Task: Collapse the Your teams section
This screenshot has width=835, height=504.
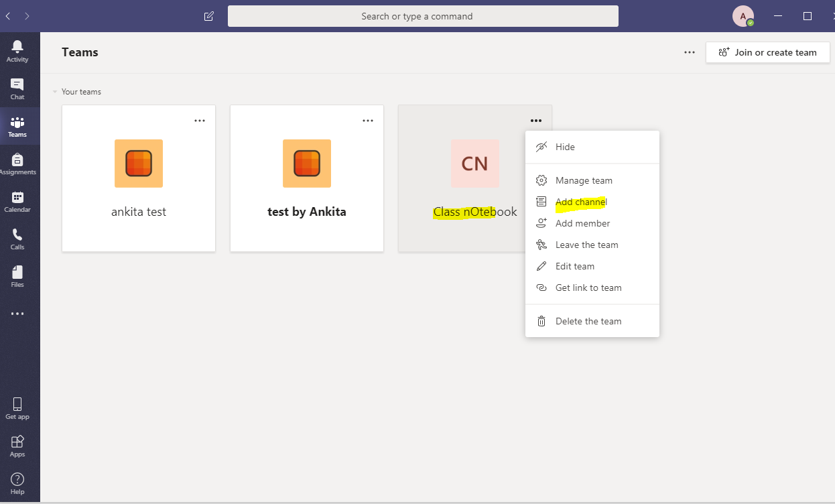Action: 55,92
